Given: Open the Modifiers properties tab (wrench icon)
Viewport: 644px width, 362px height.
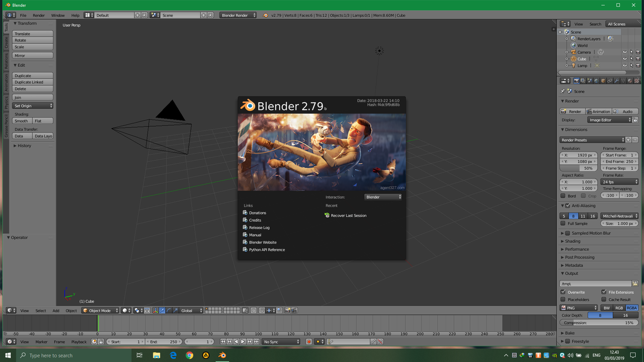Looking at the screenshot, I should click(616, 80).
